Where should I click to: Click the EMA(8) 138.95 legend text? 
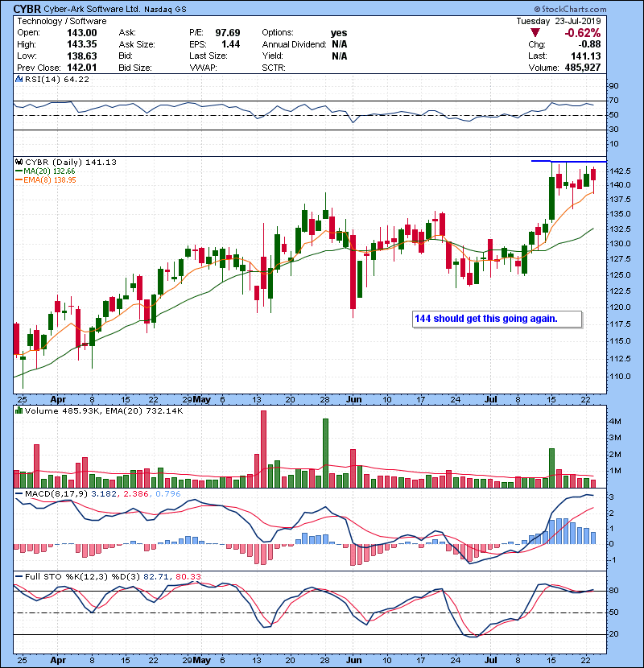coord(50,180)
